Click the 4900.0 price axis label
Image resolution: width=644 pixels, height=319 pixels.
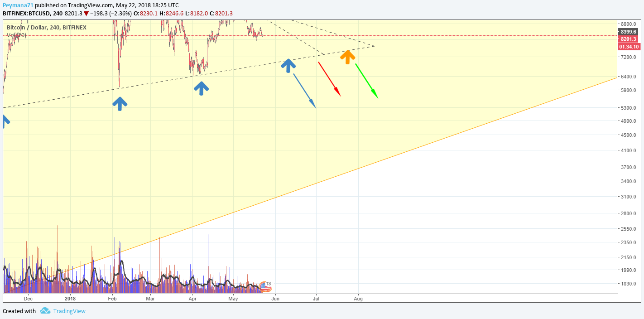coord(629,121)
